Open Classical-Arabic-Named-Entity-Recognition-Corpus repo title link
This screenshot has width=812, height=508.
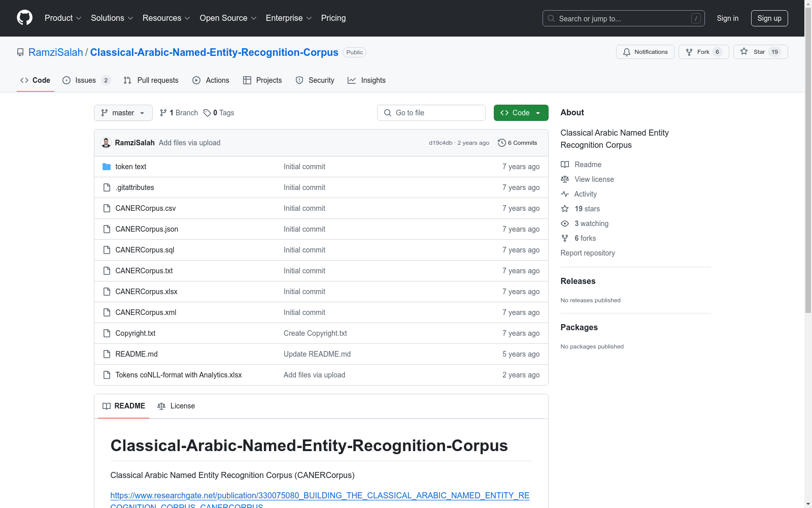214,52
